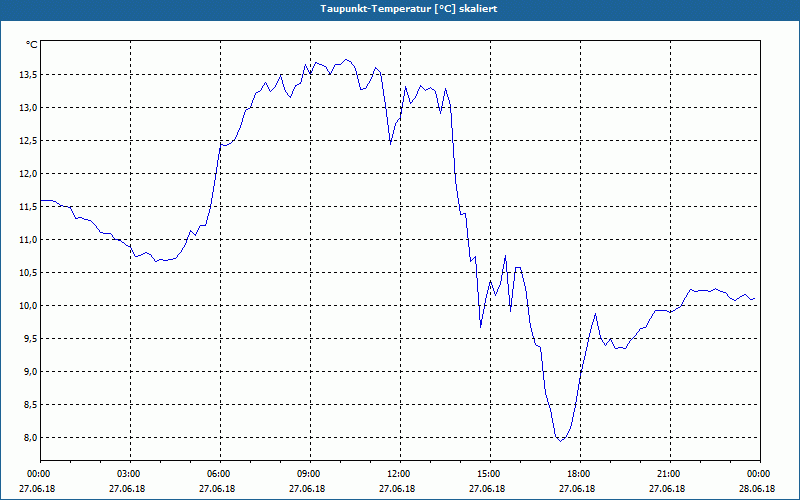Click the 9,0 y-axis label
Screen dimensions: 800x500
[30, 372]
